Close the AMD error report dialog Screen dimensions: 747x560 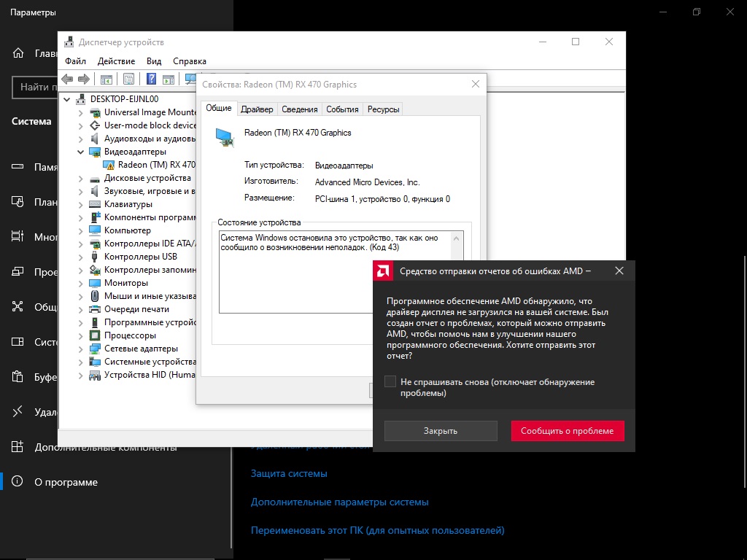click(x=619, y=271)
